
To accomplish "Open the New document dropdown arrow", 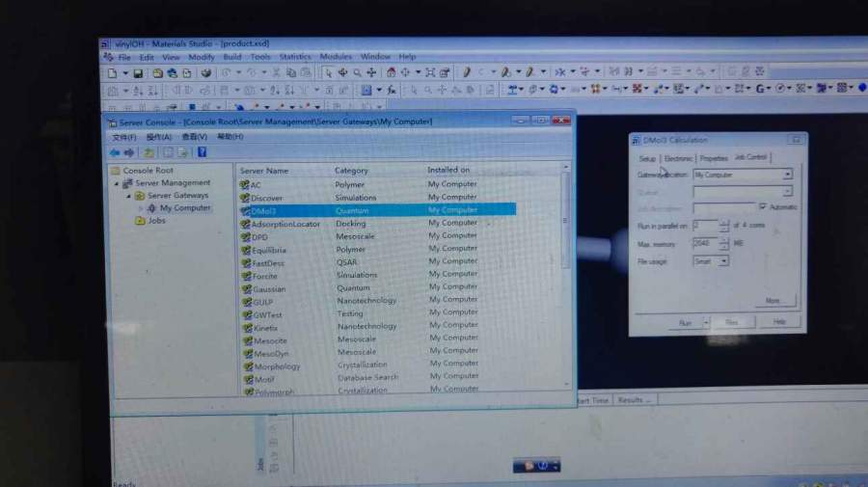I will 125,73.
